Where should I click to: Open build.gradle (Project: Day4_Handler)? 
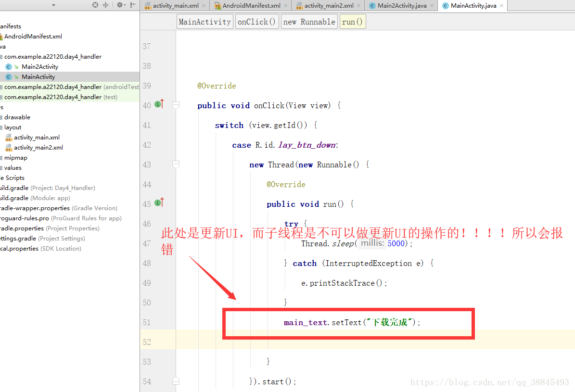pyautogui.click(x=48, y=188)
